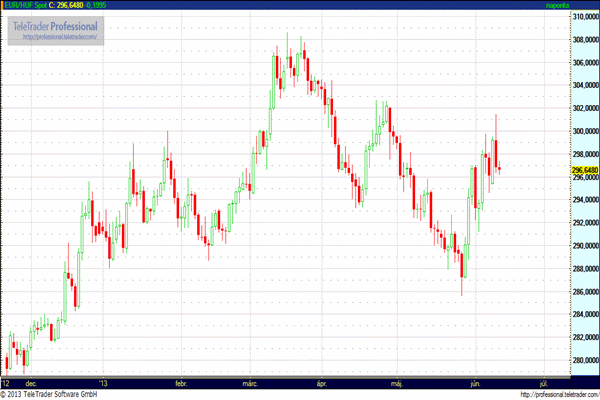
Task: Click the highlighted current price tag 296,6480
Action: tap(585, 171)
